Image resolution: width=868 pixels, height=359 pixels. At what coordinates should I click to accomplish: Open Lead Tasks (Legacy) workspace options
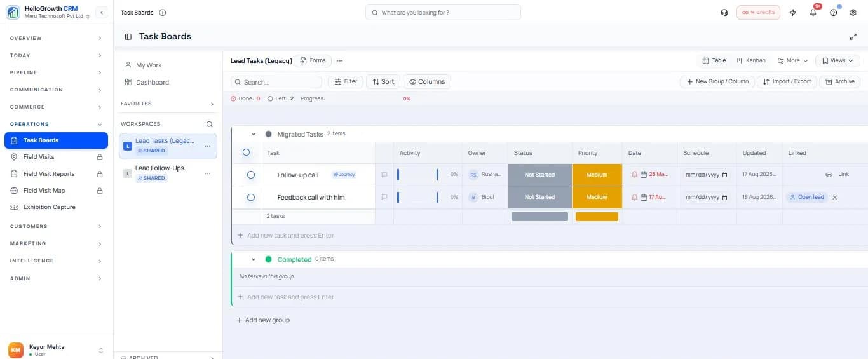207,146
